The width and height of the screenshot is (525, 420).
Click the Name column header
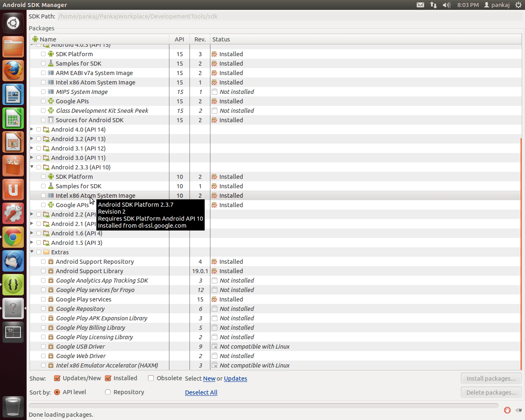pos(99,39)
